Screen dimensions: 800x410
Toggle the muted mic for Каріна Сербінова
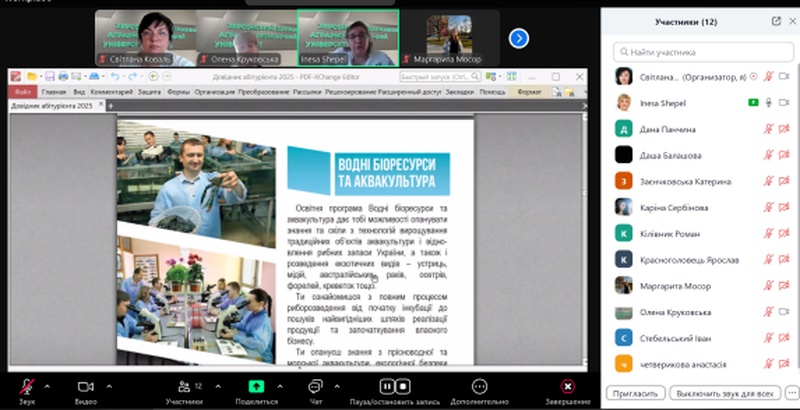[x=768, y=207]
